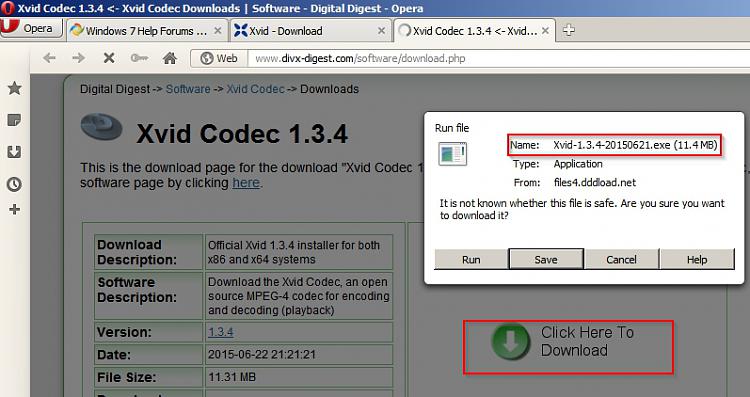Viewport: 750px width, 397px height.
Task: Click the Download Description label cell
Action: 149,252
